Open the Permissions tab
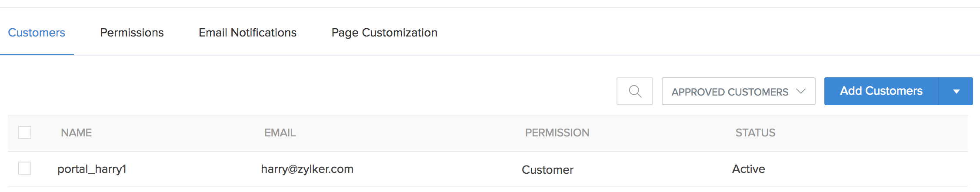 tap(132, 33)
